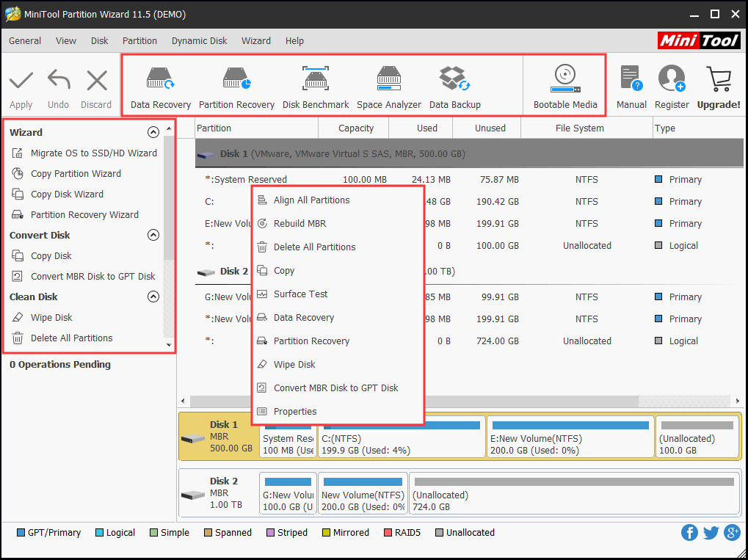Viewport: 748px width, 560px height.
Task: Pick Partition Recovery in context menu
Action: (338, 341)
